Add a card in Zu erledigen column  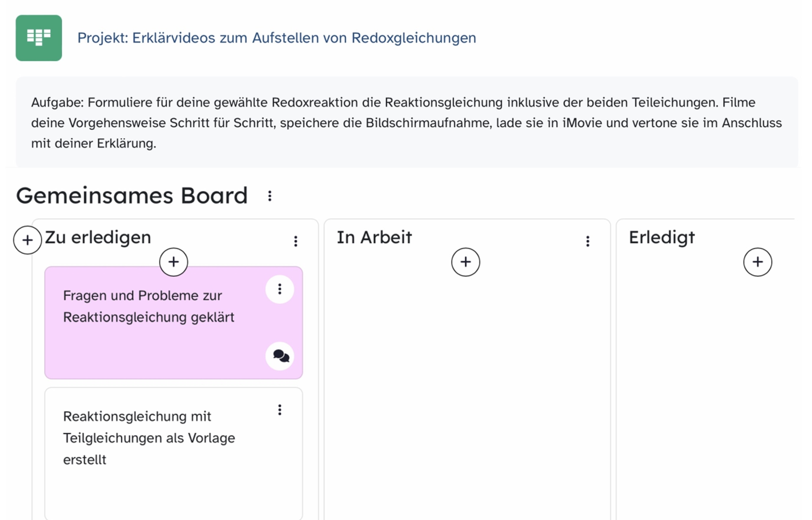[174, 262]
